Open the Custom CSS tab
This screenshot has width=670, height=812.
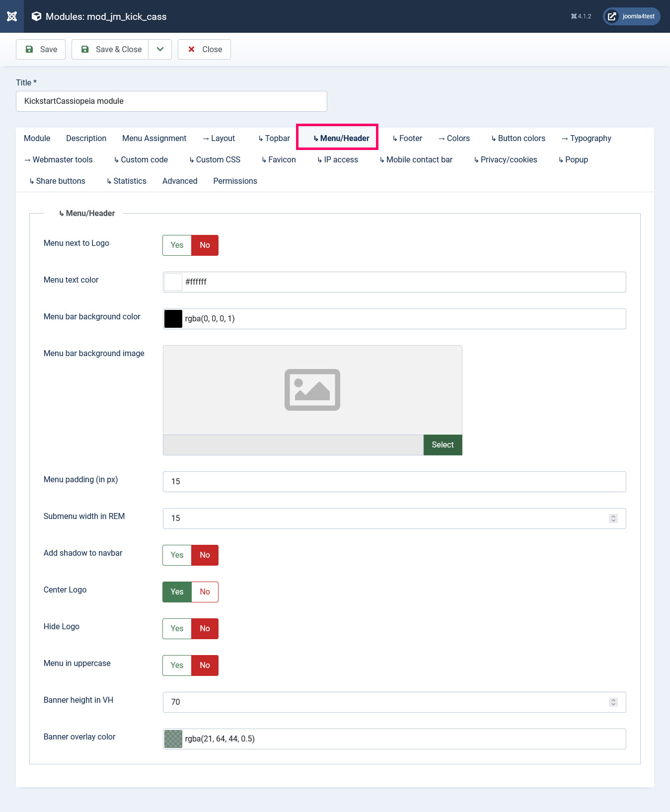(215, 160)
